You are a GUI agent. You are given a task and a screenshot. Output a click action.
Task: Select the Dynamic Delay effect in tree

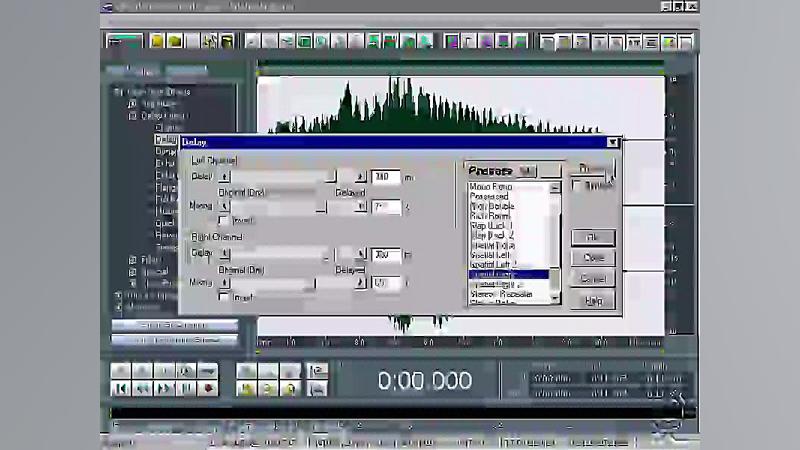click(166, 152)
